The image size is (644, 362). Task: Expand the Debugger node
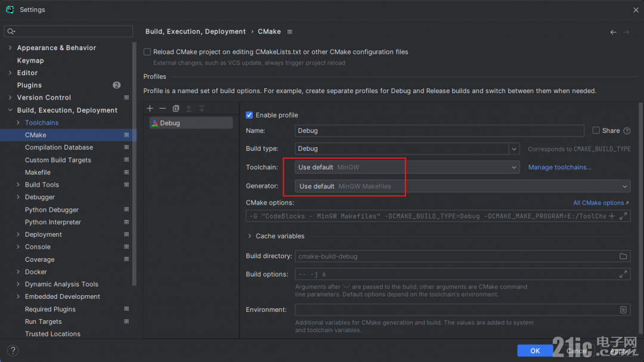pyautogui.click(x=18, y=197)
